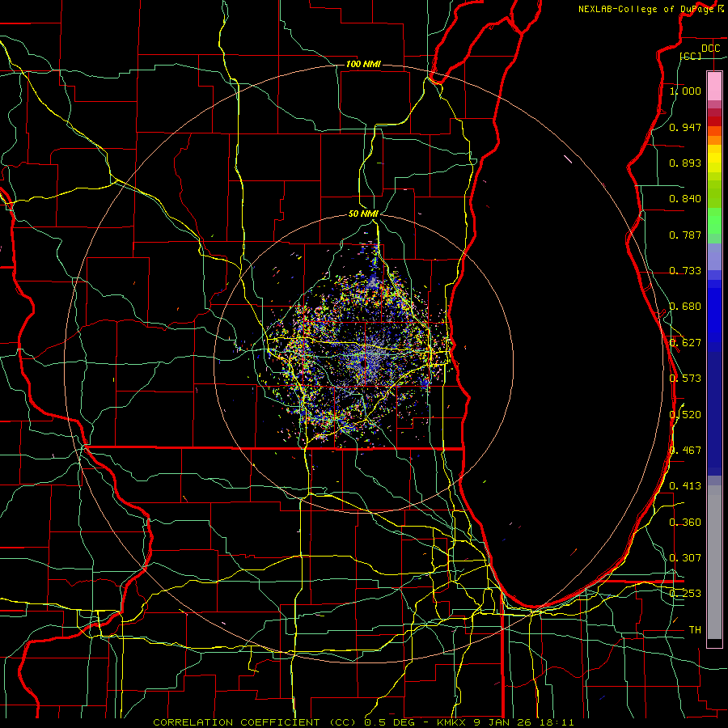
Task: Select the 0.840 legend value
Action: tap(685, 199)
